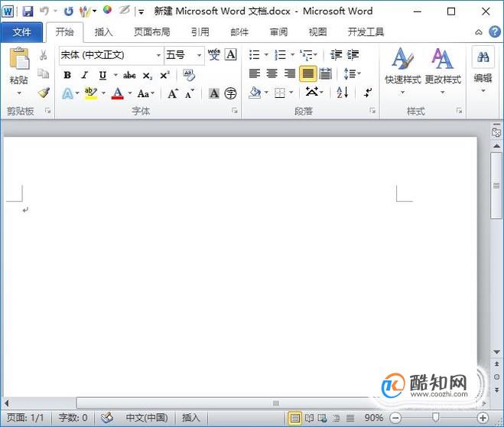This screenshot has height=427, width=504.
Task: Click the Save icon in quick access toolbar
Action: [x=28, y=11]
